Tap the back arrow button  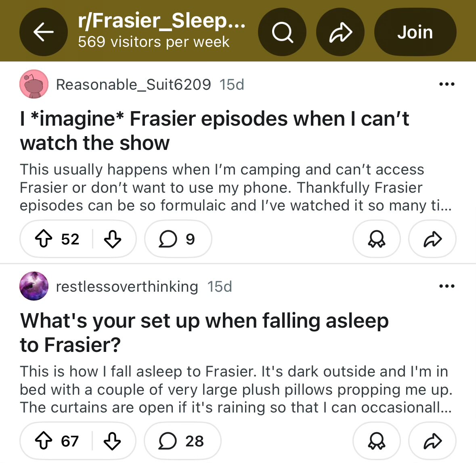coord(44,32)
